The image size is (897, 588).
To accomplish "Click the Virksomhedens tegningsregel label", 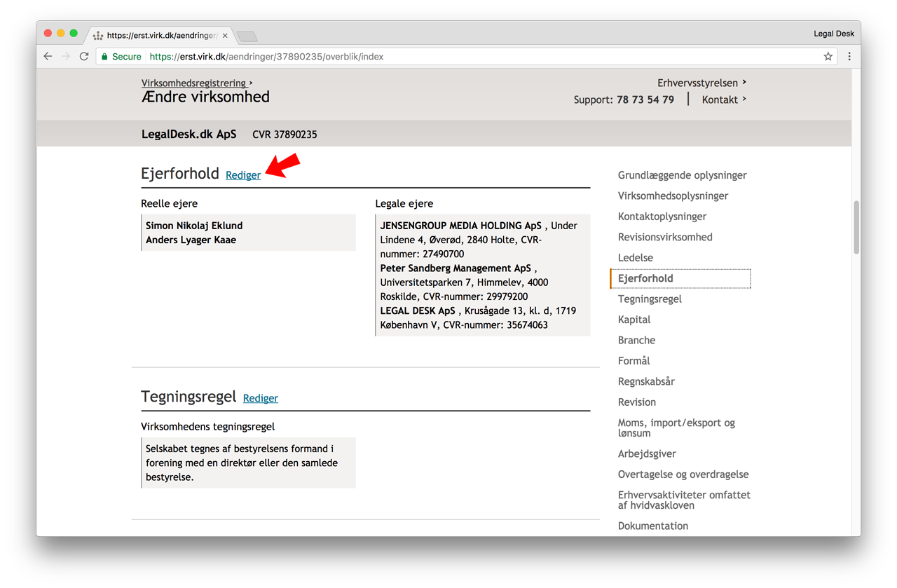I will [208, 427].
